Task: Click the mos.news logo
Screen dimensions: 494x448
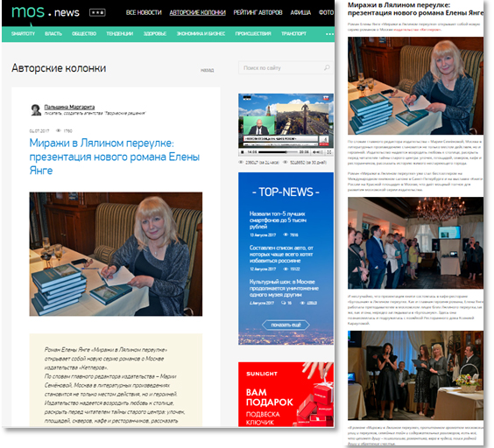Action: point(46,12)
